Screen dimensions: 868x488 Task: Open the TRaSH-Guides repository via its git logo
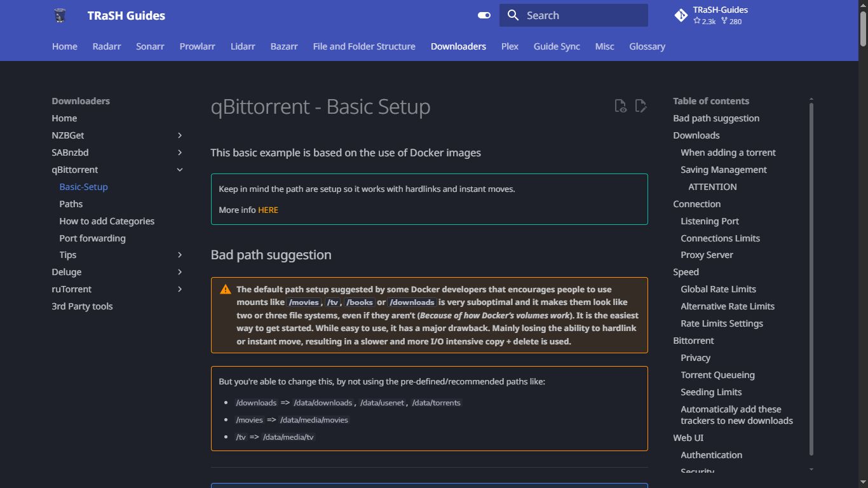(681, 14)
